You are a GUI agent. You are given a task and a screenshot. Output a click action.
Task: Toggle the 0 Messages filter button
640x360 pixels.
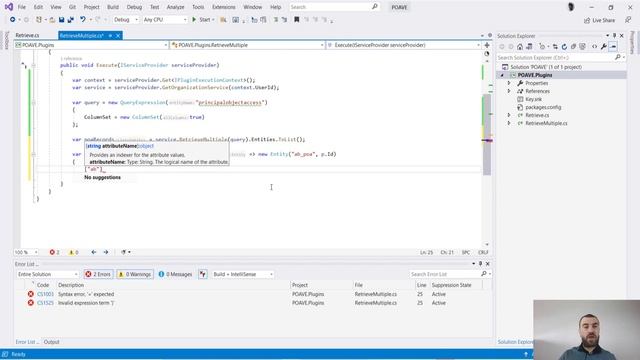click(x=175, y=274)
